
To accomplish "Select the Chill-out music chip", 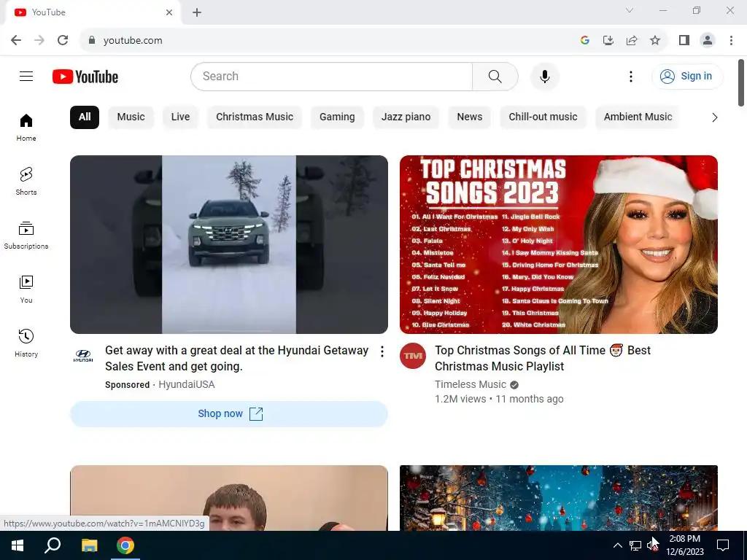I will tap(543, 117).
